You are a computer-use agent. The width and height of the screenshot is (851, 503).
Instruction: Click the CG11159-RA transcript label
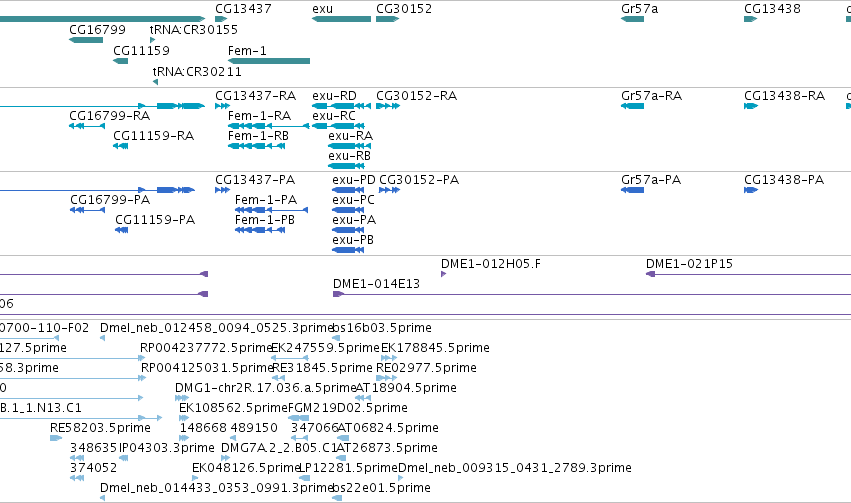point(154,136)
